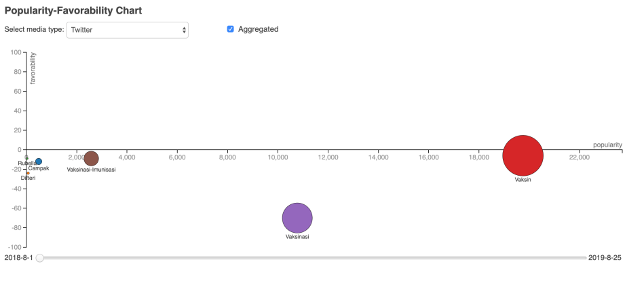
Task: Click the brown Vaksinasi-Imunisasi bubble
Action: 91,159
